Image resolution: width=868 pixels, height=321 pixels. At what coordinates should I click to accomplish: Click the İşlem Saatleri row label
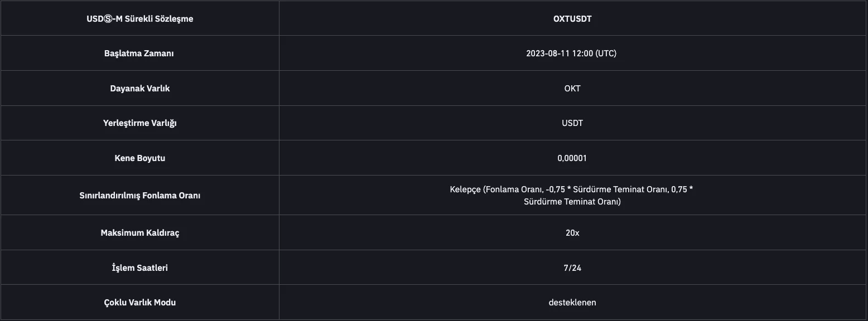tap(139, 268)
